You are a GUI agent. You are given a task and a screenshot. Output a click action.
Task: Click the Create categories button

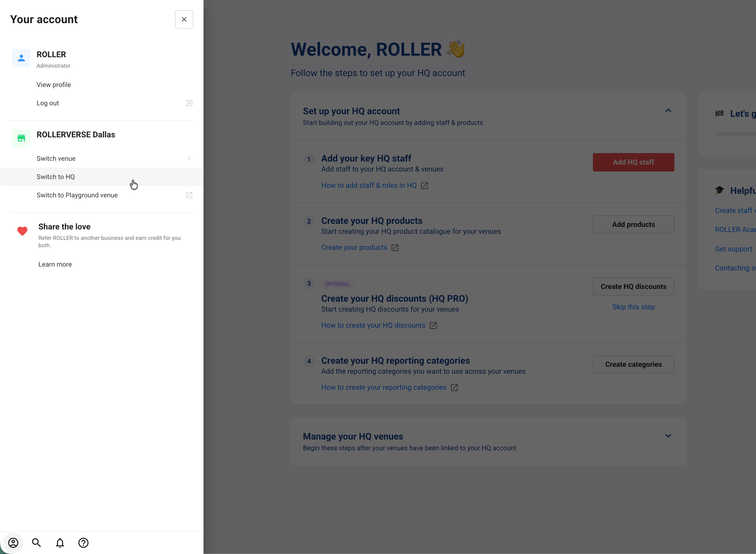click(633, 365)
